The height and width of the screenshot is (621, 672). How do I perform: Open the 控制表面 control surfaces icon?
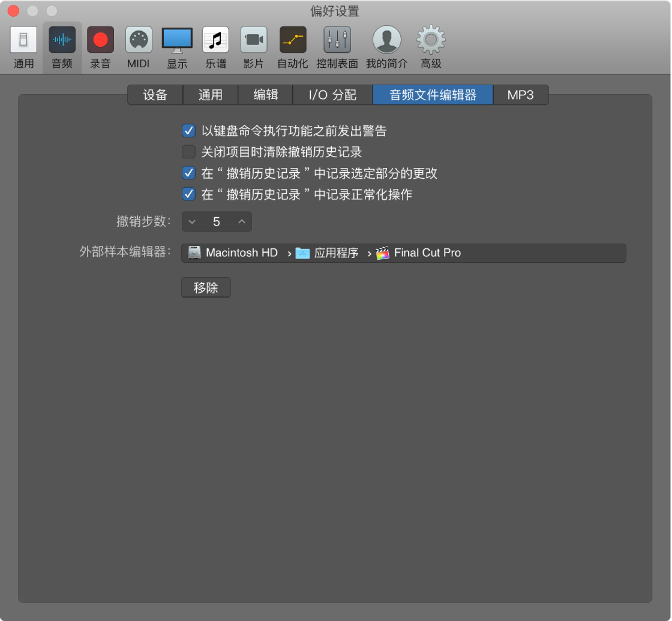pos(337,40)
